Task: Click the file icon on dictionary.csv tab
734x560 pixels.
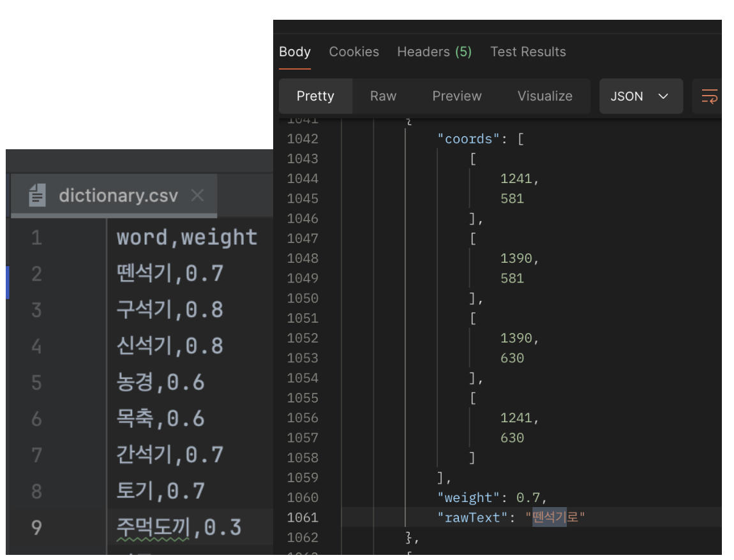Action: click(x=37, y=195)
